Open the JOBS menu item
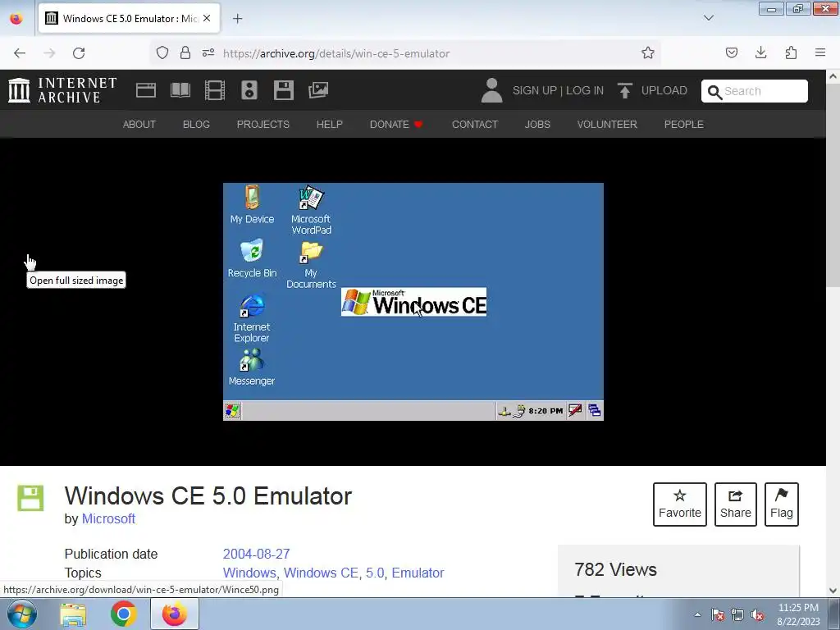The height and width of the screenshot is (630, 840). pos(537,125)
